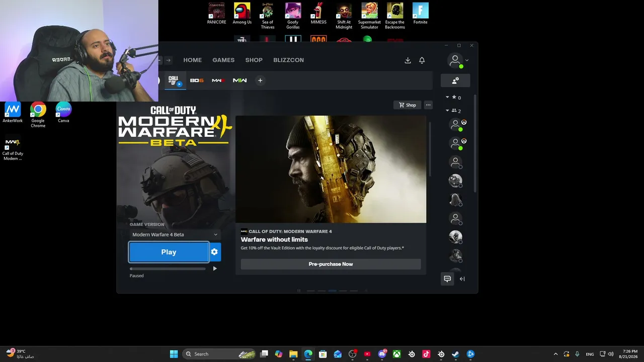
Task: Go to the SHOP tab
Action: (254, 60)
